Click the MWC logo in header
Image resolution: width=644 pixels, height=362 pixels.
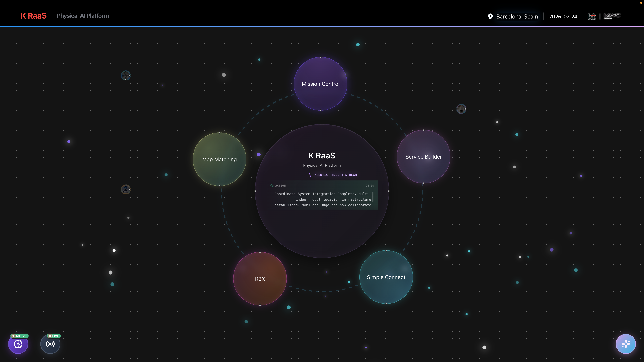click(x=612, y=16)
